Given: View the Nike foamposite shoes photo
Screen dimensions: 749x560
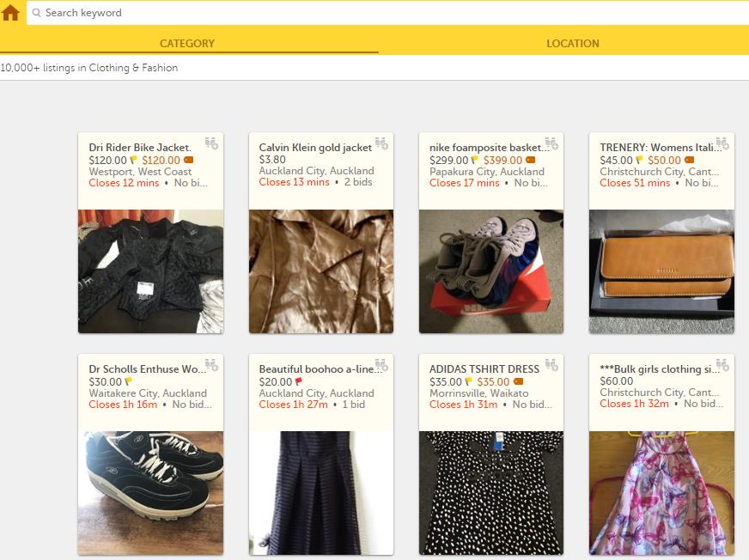Looking at the screenshot, I should (x=491, y=271).
